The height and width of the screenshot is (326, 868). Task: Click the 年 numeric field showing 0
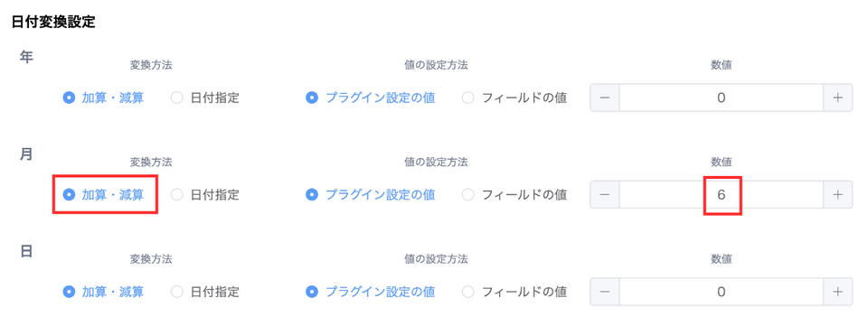tap(722, 98)
